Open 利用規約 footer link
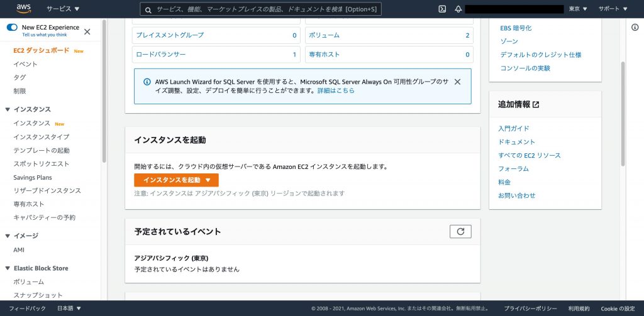Image resolution: width=644 pixels, height=316 pixels. [579, 308]
